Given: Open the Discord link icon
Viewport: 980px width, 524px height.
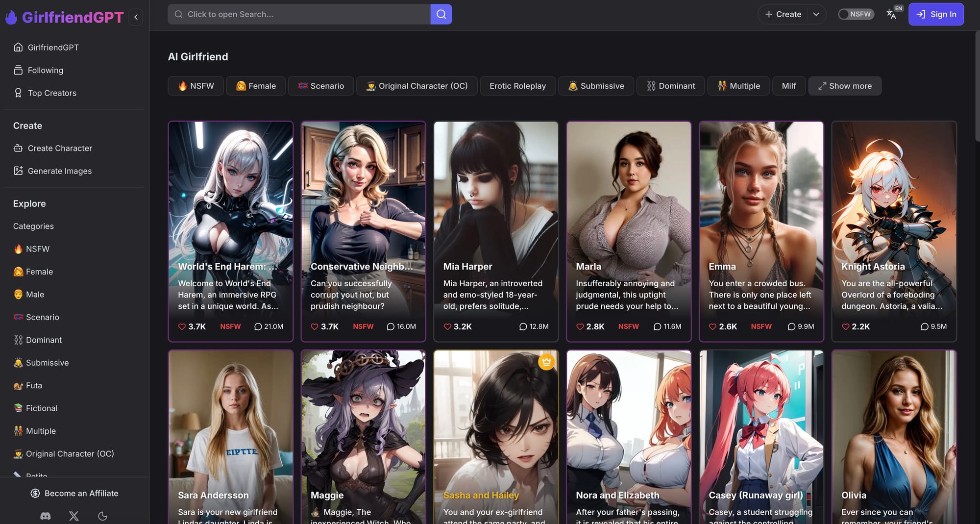Looking at the screenshot, I should pyautogui.click(x=45, y=516).
